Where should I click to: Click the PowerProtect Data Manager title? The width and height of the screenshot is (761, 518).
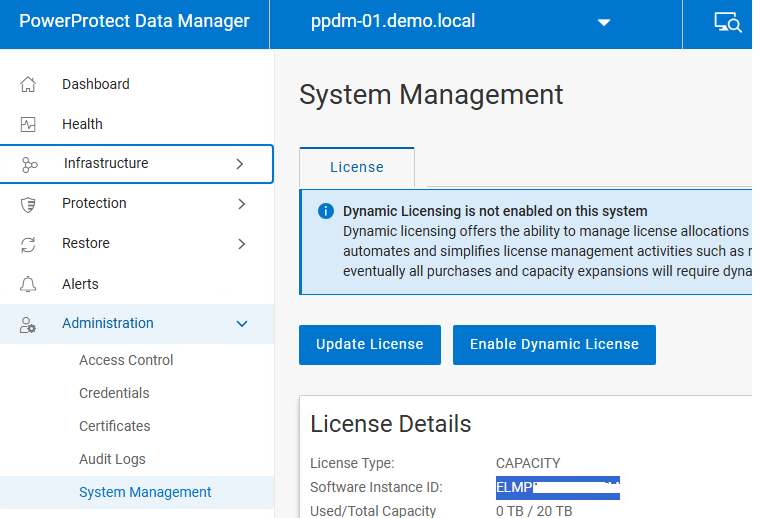134,21
